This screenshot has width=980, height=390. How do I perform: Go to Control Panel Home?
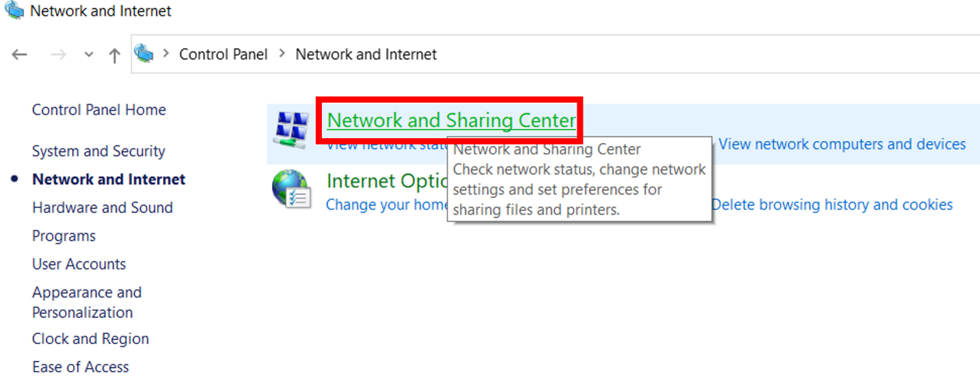99,110
